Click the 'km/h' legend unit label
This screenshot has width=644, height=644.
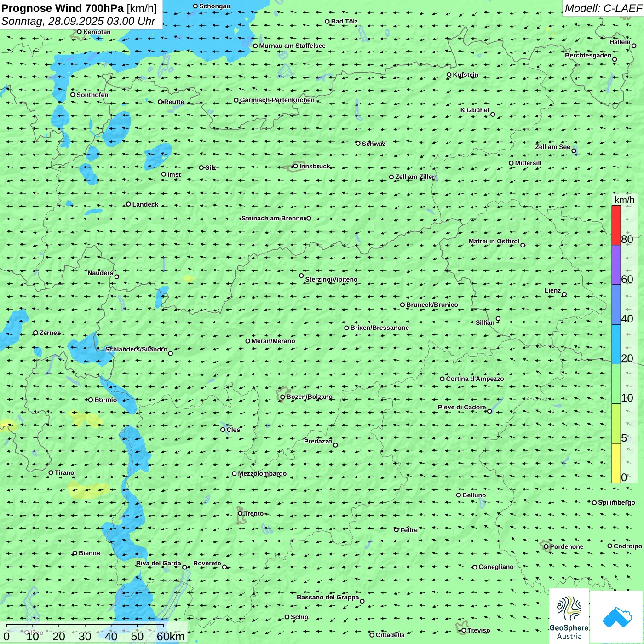624,200
